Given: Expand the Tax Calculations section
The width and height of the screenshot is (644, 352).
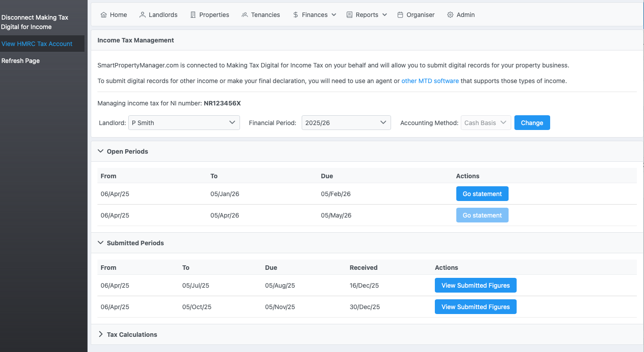Looking at the screenshot, I should point(101,335).
